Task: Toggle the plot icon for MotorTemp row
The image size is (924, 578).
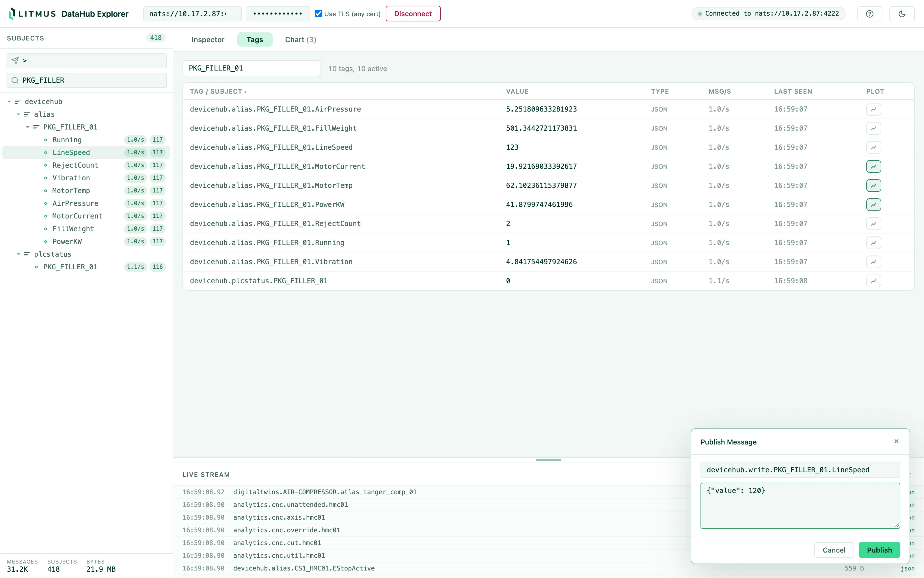Action: (x=873, y=186)
